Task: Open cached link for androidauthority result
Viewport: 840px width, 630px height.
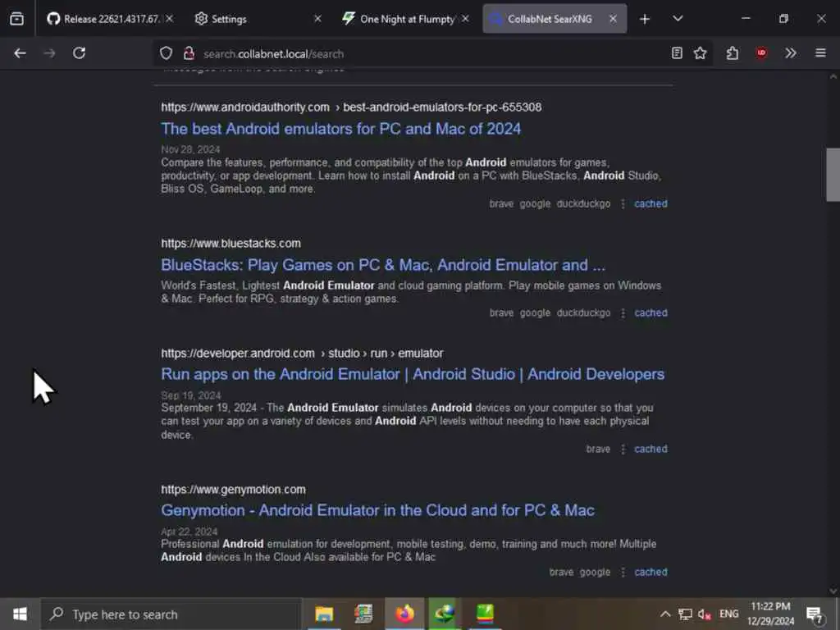Action: tap(651, 203)
